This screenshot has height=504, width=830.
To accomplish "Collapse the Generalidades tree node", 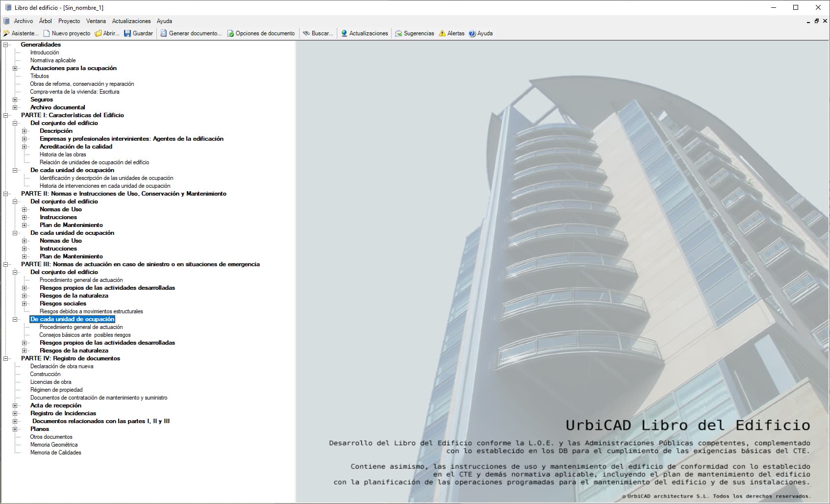I will (x=6, y=45).
